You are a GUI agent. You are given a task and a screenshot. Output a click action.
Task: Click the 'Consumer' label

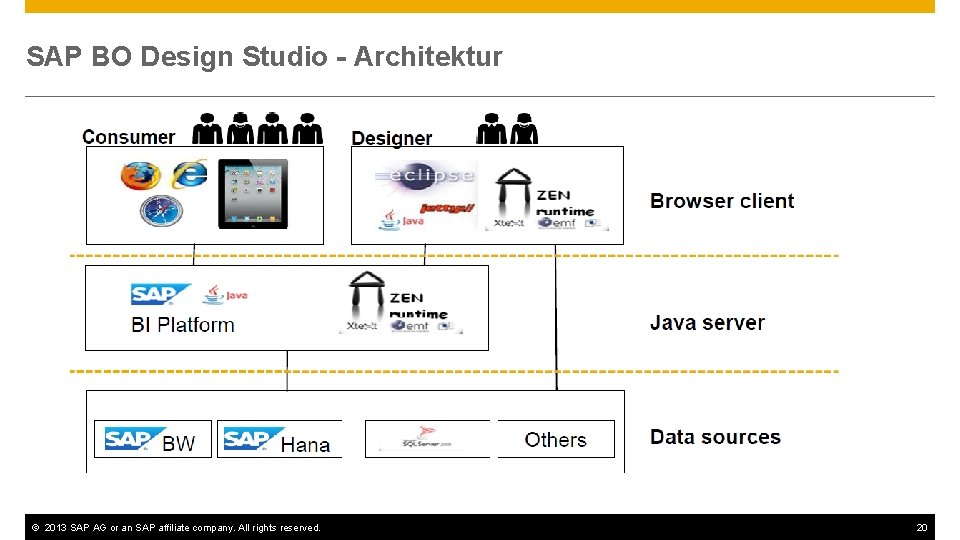[x=129, y=137]
